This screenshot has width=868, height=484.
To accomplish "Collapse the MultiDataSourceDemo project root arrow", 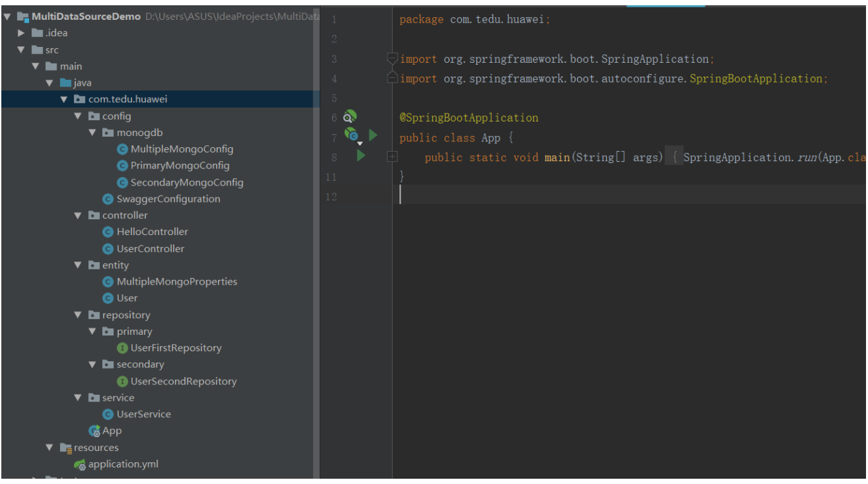I will click(x=7, y=17).
